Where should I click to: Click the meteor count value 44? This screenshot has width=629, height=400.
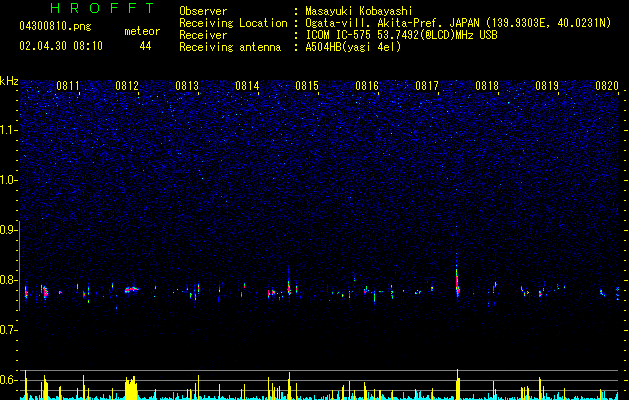coord(145,46)
